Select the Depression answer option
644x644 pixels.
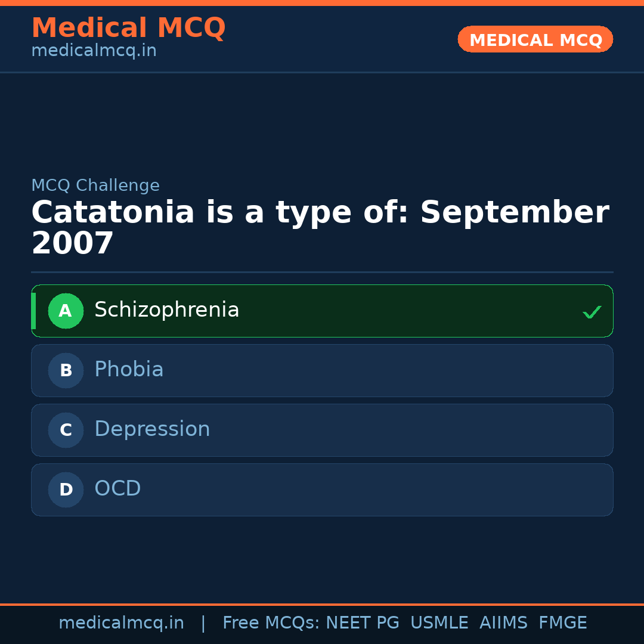pos(322,430)
